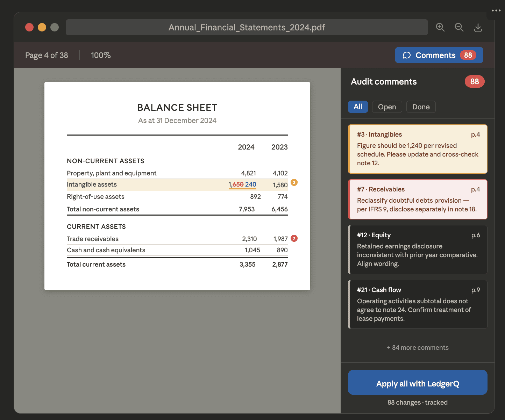Open comment #7 Receivables card
This screenshot has width=505, height=420.
[418, 199]
